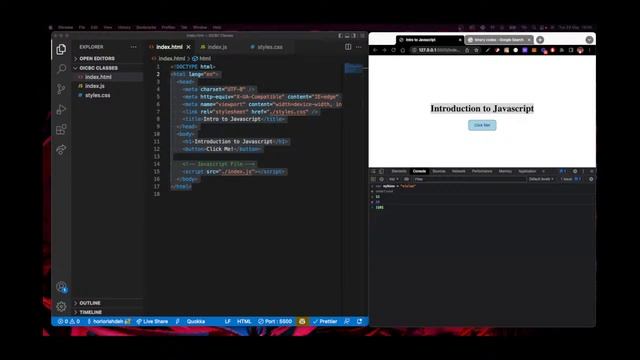Viewport: 640px width, 360px height.
Task: Change the HTML language mode
Action: (x=244, y=322)
